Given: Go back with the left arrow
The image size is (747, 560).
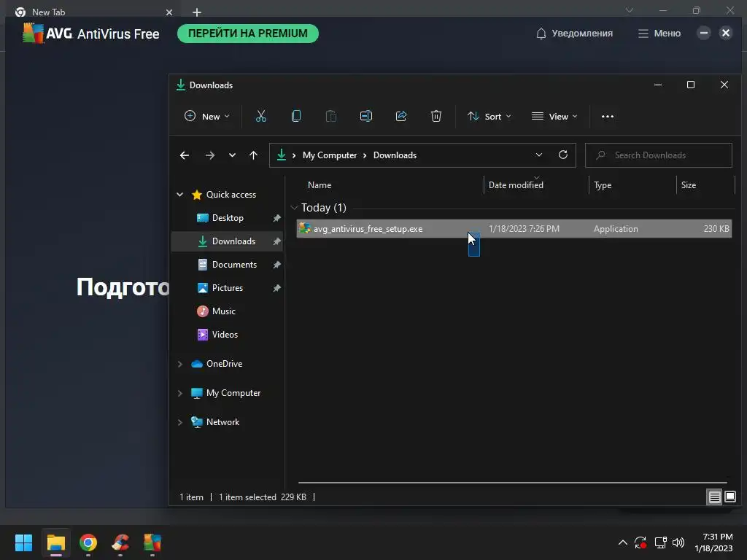Looking at the screenshot, I should 185,155.
